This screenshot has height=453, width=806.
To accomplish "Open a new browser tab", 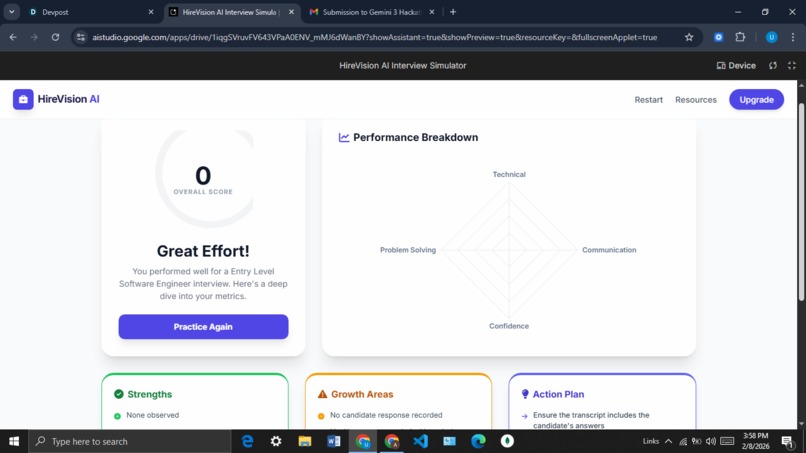I will click(453, 12).
